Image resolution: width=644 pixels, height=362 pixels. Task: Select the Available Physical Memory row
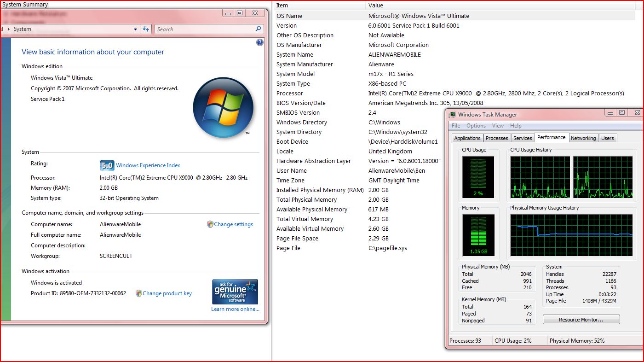(360, 209)
